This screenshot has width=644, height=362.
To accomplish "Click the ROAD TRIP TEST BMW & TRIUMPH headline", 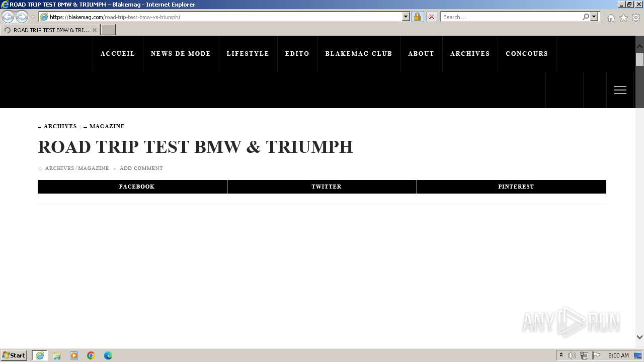I will 196,147.
